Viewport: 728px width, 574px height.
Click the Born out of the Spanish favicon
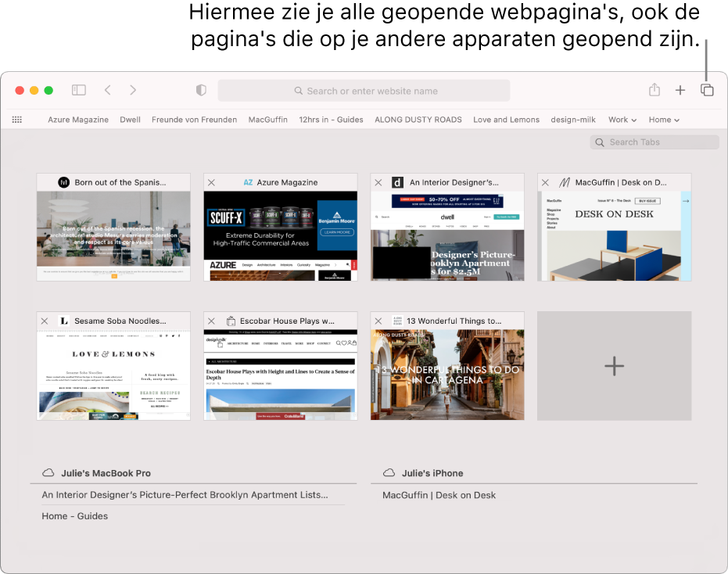point(63,182)
